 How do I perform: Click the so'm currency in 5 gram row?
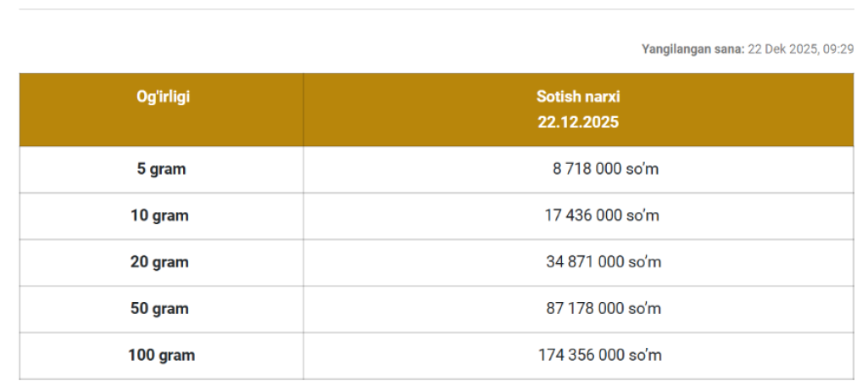643,169
